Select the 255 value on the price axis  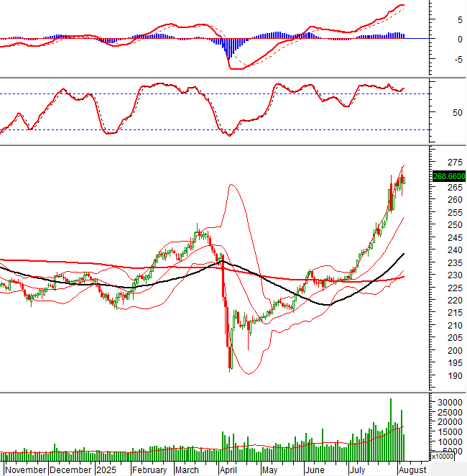tap(456, 213)
